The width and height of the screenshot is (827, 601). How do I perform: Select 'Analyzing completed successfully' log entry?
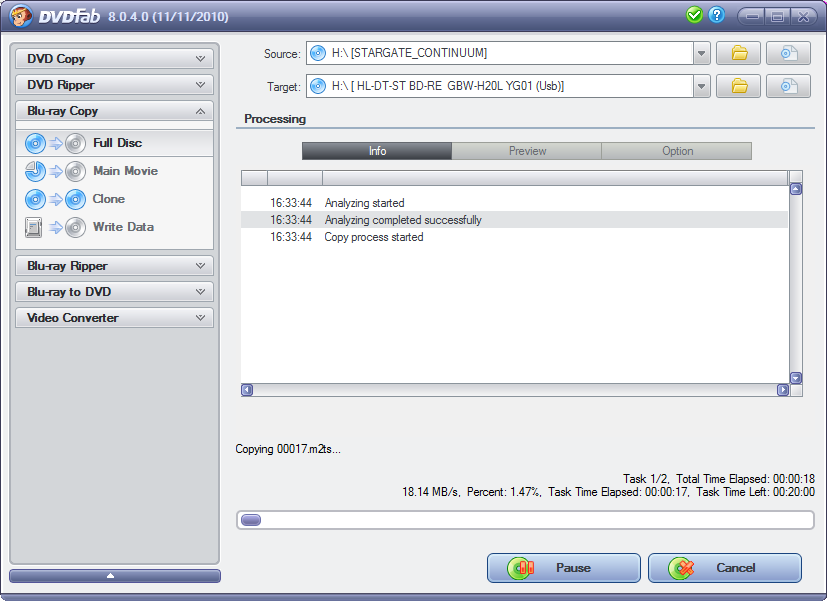click(514, 220)
